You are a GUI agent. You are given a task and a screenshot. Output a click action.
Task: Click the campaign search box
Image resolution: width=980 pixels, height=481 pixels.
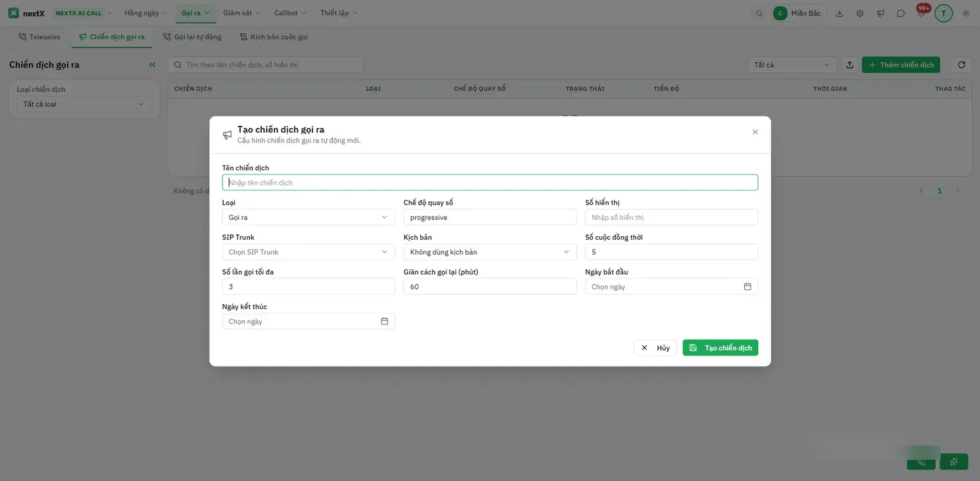(266, 65)
